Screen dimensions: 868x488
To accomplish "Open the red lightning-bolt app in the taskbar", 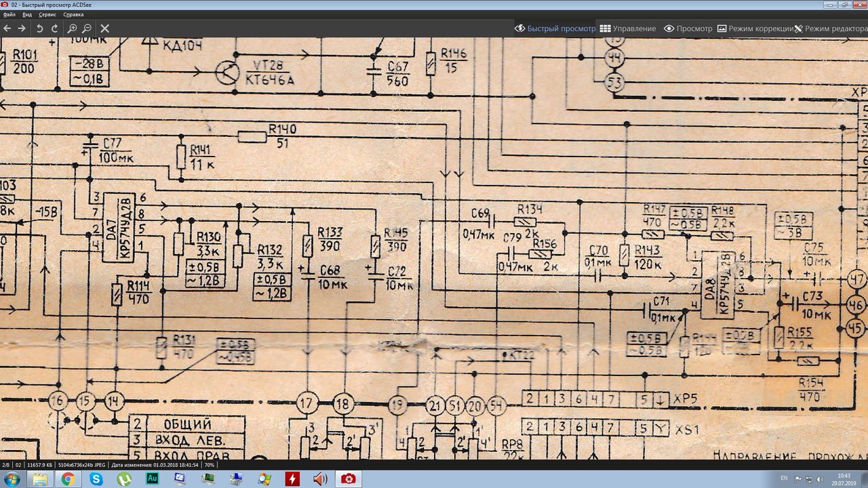I will click(x=292, y=479).
